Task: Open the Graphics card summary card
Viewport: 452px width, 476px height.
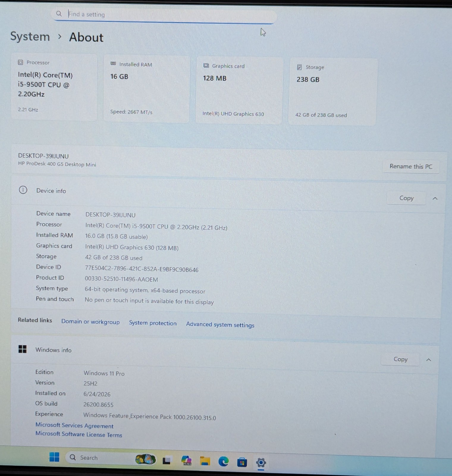Action: [239, 91]
